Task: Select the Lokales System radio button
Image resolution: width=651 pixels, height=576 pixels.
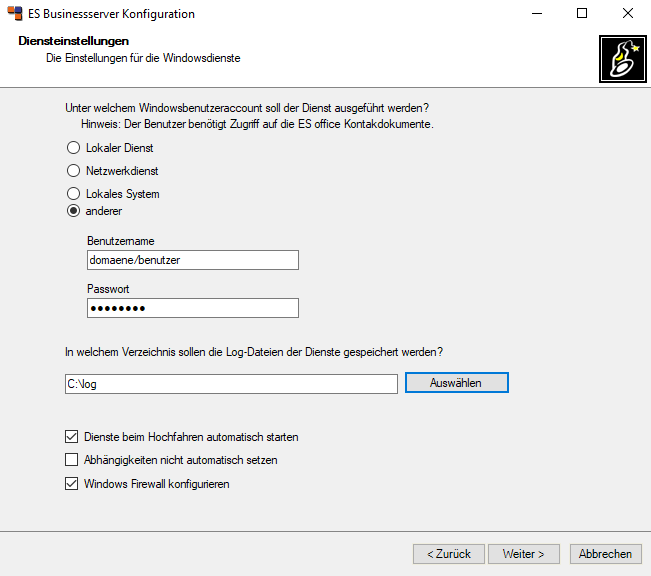Action: point(73,194)
